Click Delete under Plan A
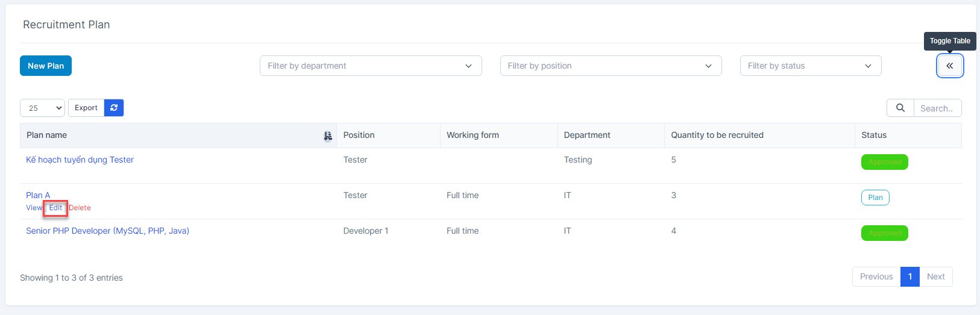 [x=80, y=208]
